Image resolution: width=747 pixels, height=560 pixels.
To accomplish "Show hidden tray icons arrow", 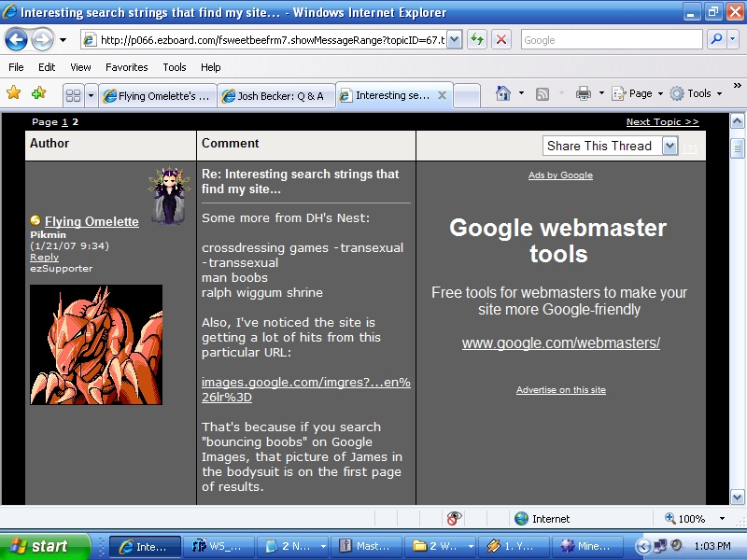I will [642, 546].
